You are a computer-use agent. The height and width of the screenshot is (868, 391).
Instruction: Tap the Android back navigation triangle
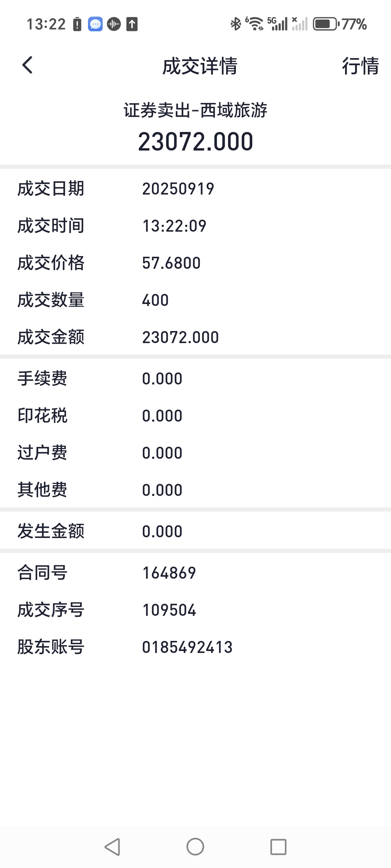[x=113, y=847]
